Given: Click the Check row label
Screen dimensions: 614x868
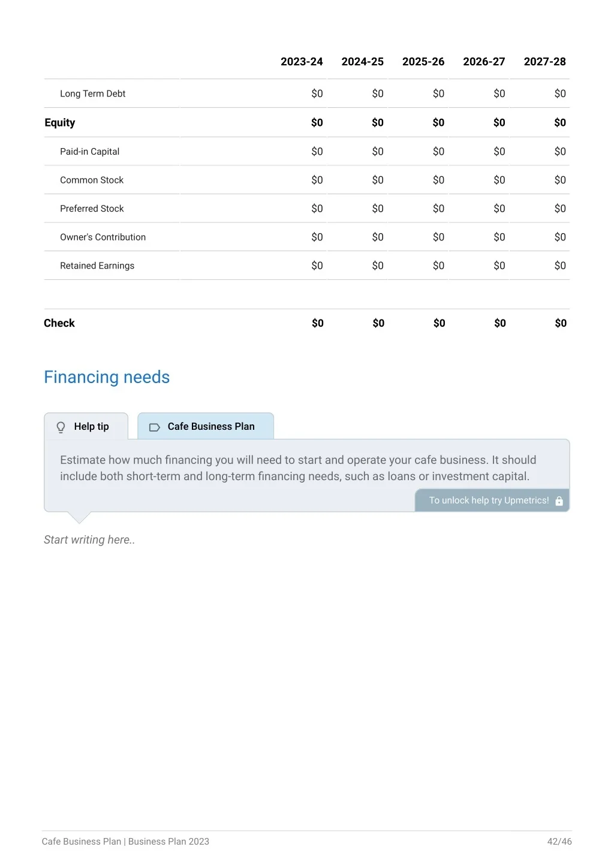Looking at the screenshot, I should point(59,323).
